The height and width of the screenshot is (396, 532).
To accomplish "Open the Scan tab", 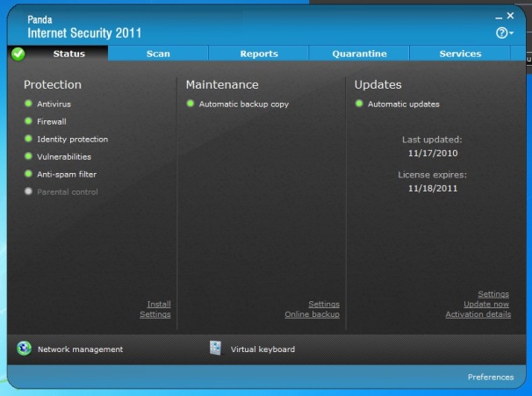I will (x=158, y=54).
